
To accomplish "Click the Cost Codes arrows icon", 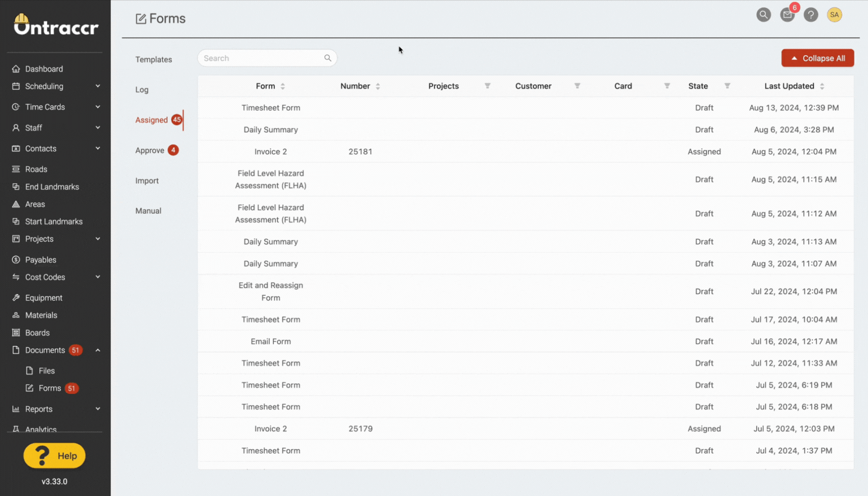I will [x=16, y=277].
